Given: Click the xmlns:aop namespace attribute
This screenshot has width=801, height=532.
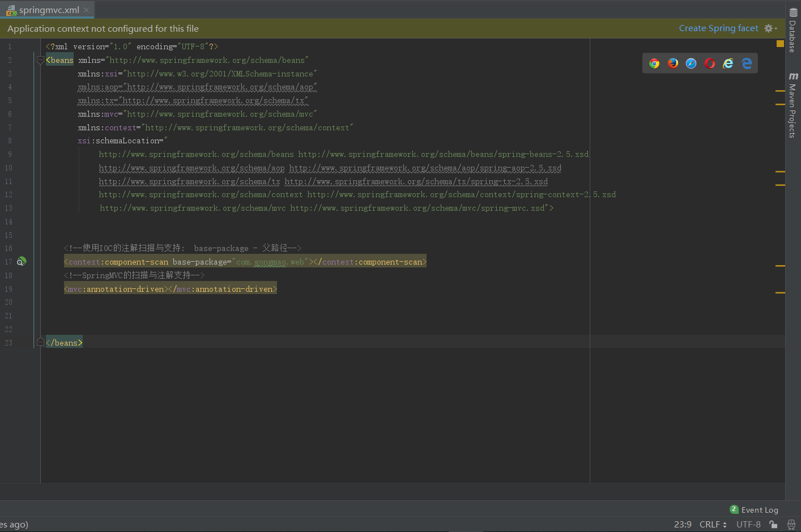Looking at the screenshot, I should coord(197,87).
